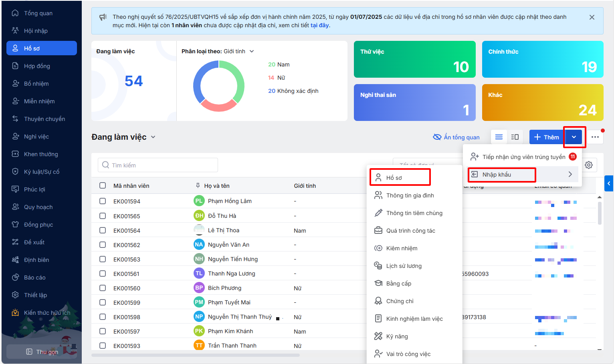Select the row checkbox for EK001560

pyautogui.click(x=103, y=288)
